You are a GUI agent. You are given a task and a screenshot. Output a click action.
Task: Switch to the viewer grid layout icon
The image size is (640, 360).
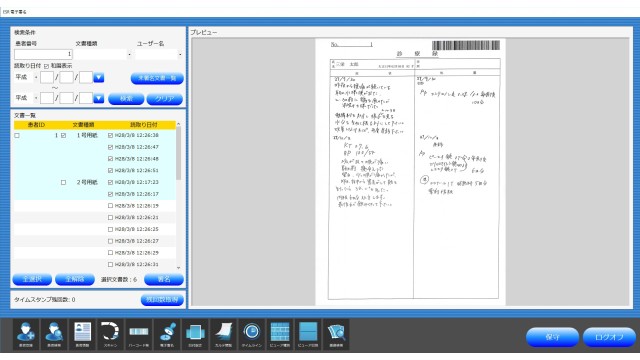click(280, 334)
